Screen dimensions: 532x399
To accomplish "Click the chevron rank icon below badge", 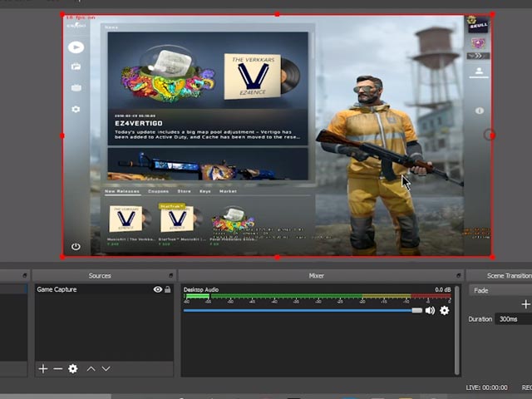I will 478,56.
